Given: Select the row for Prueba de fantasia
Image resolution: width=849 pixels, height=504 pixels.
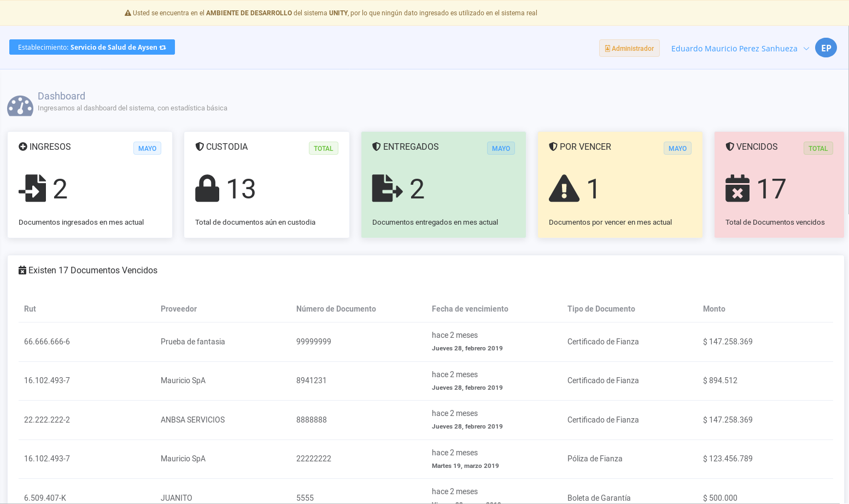Looking at the screenshot, I should click(192, 342).
